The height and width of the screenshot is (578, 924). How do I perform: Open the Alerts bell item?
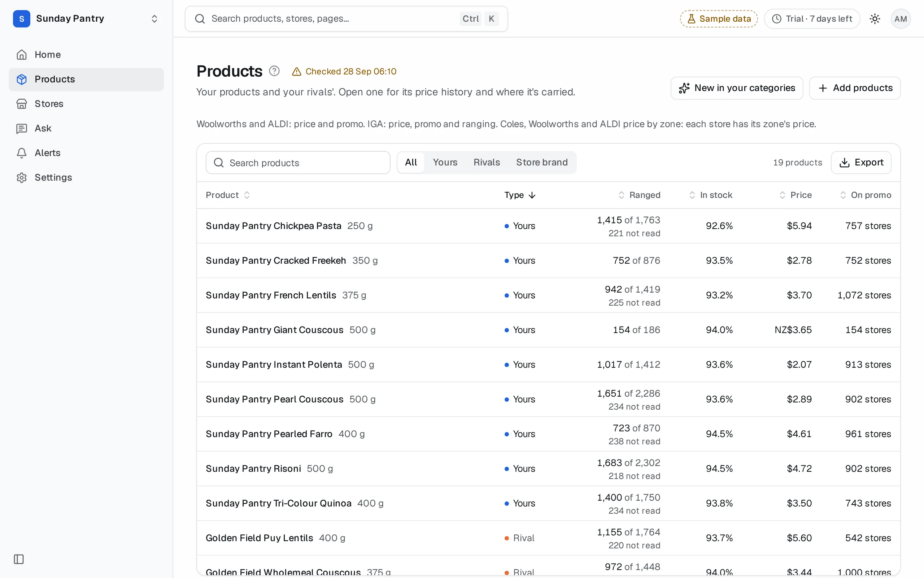pos(86,153)
